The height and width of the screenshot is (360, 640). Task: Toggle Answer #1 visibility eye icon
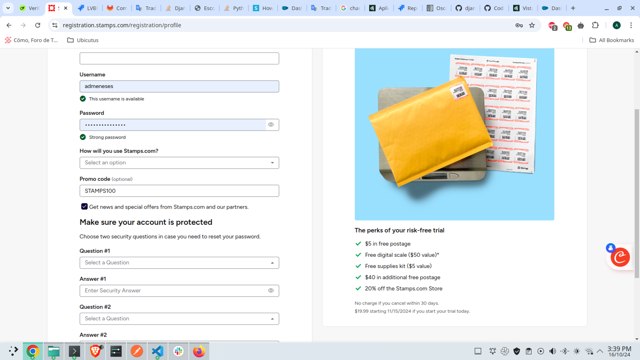click(271, 291)
